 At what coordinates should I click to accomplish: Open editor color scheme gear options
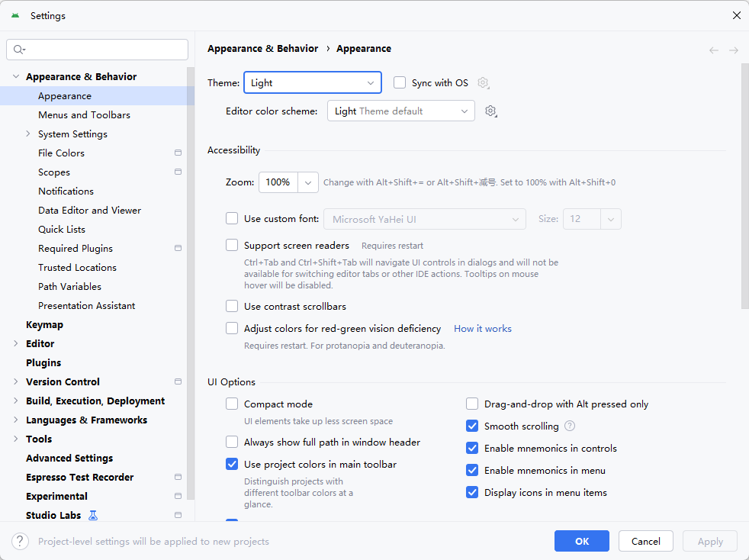click(490, 111)
